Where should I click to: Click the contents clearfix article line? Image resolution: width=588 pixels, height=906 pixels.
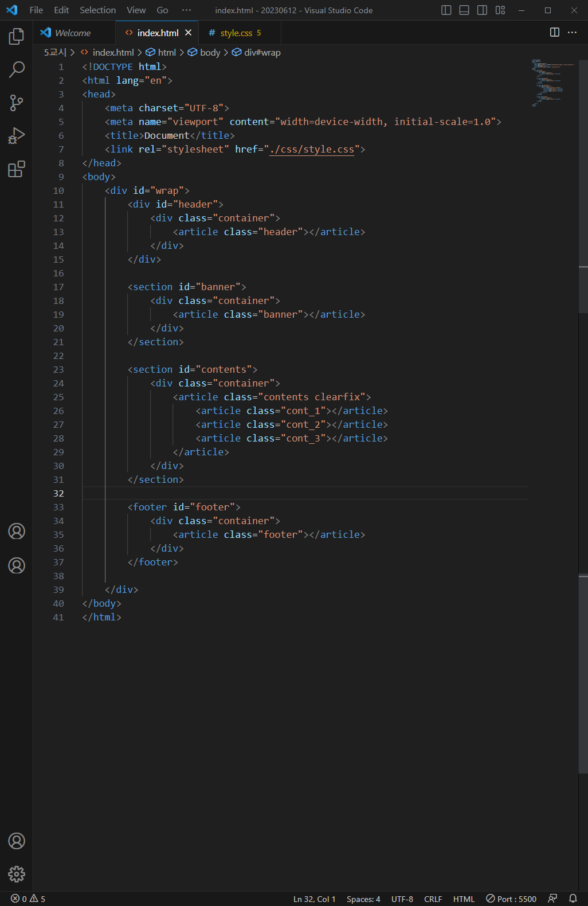272,397
